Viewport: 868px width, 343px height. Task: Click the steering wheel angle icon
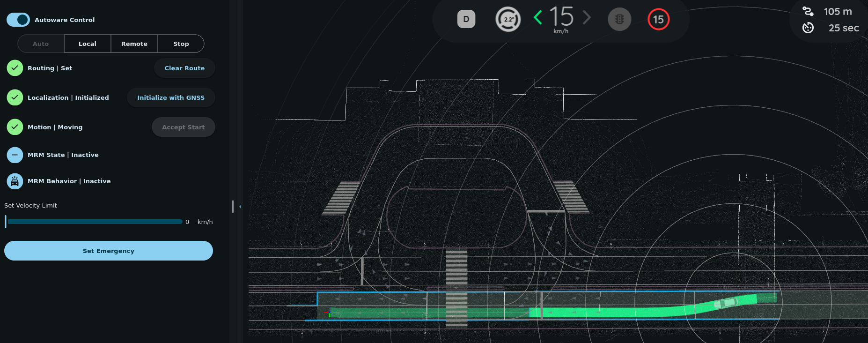pos(508,19)
